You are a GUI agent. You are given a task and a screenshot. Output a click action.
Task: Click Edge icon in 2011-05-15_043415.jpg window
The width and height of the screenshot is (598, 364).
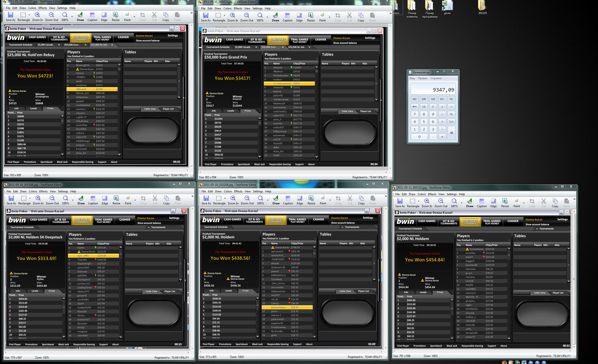click(299, 17)
